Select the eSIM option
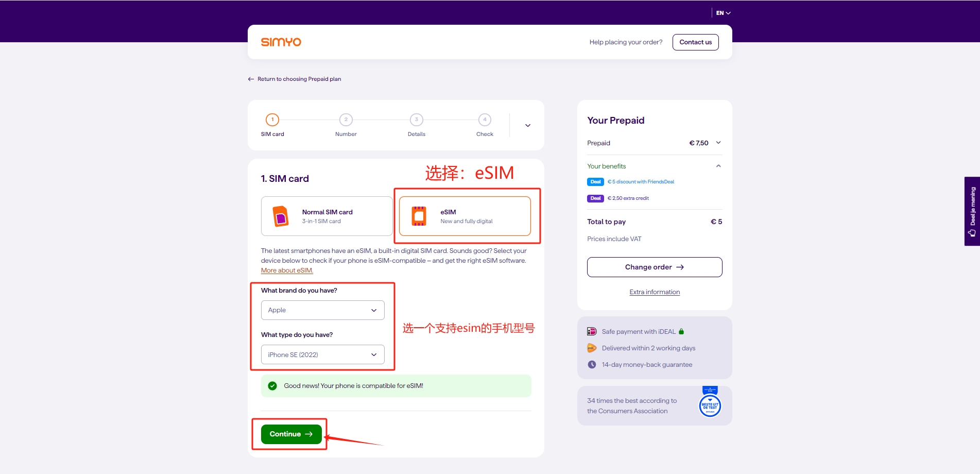Viewport: 980px width, 474px height. [465, 216]
